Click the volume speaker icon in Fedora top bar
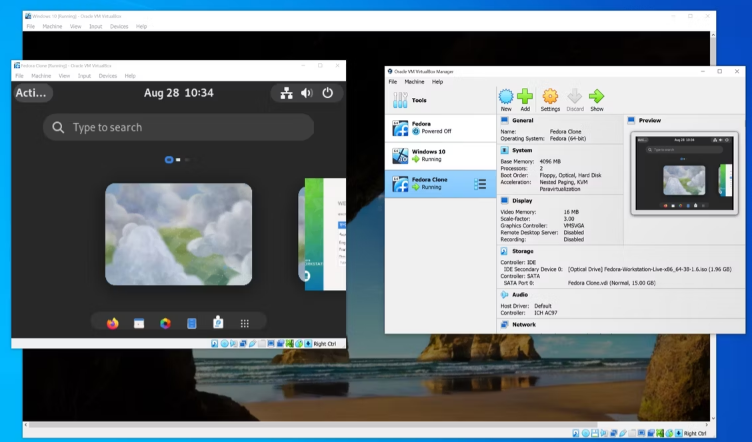The image size is (752, 442). click(306, 93)
